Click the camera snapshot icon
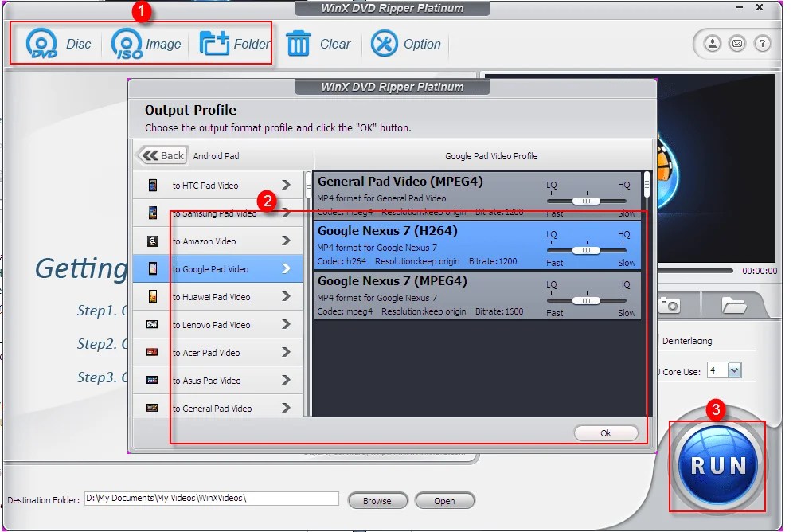 tap(669, 306)
